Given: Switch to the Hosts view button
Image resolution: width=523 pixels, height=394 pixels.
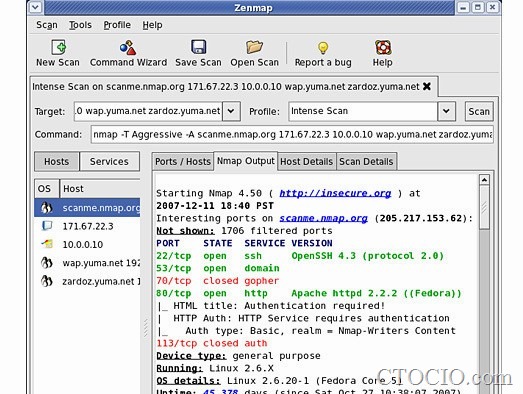Looking at the screenshot, I should tap(57, 161).
